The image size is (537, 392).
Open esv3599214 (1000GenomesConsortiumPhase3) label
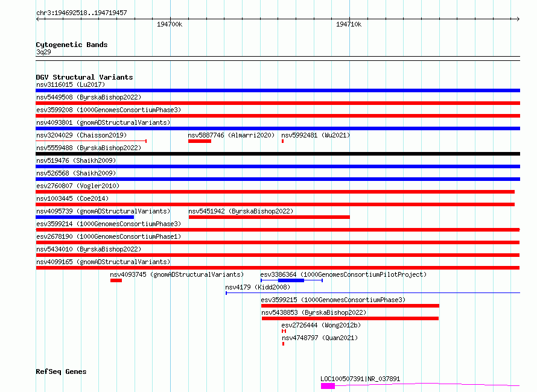pyautogui.click(x=109, y=224)
